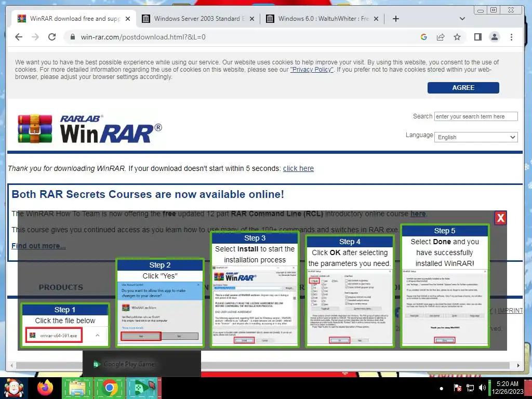
Task: Close the Windows Server 2003 tab
Action: (x=252, y=19)
